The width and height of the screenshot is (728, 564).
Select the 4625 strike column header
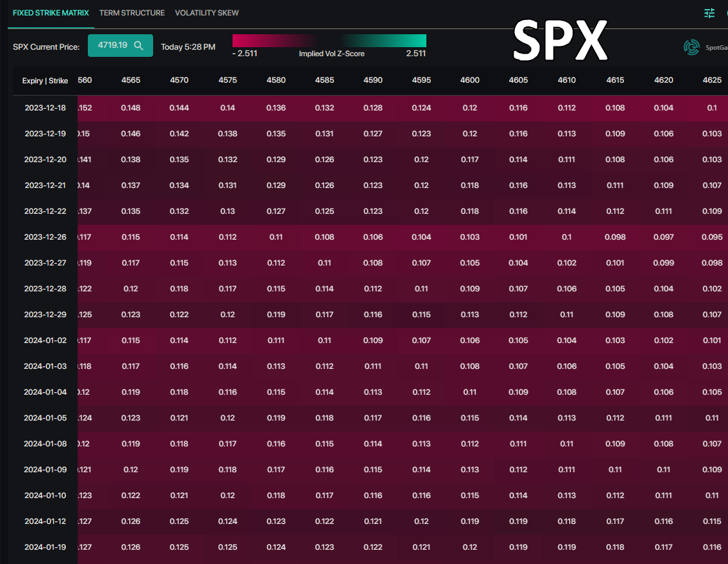[712, 80]
